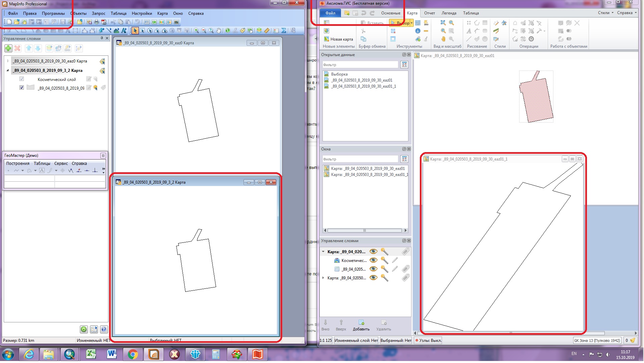Select the MapInfo hand pan tool

click(x=219, y=31)
